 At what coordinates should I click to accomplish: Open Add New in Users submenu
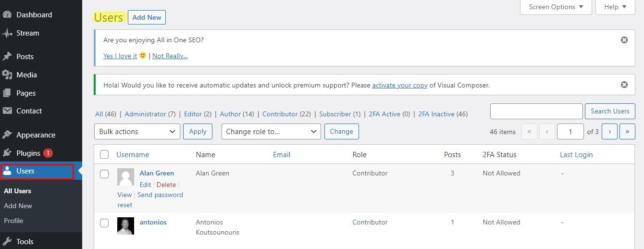tap(18, 206)
